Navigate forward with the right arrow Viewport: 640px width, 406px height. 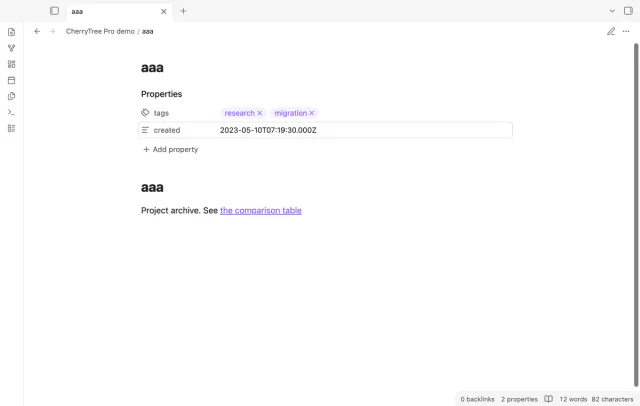tap(52, 31)
